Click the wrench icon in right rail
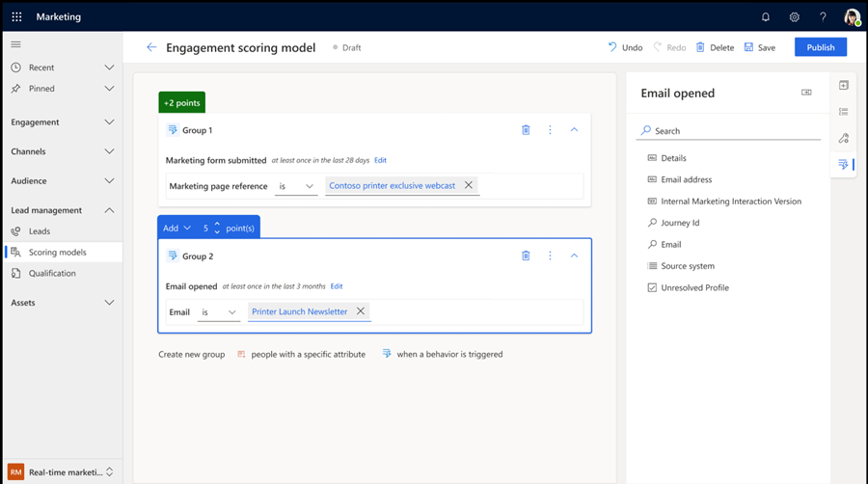 pyautogui.click(x=844, y=138)
